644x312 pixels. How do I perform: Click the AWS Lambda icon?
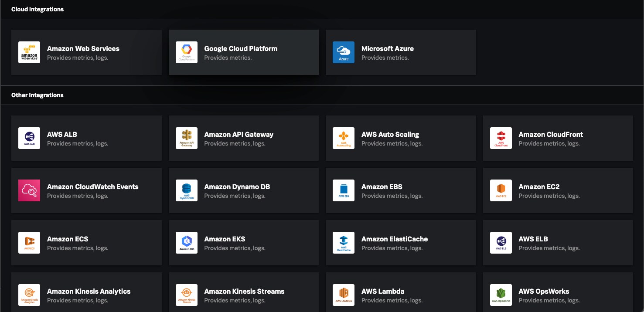coord(344,295)
